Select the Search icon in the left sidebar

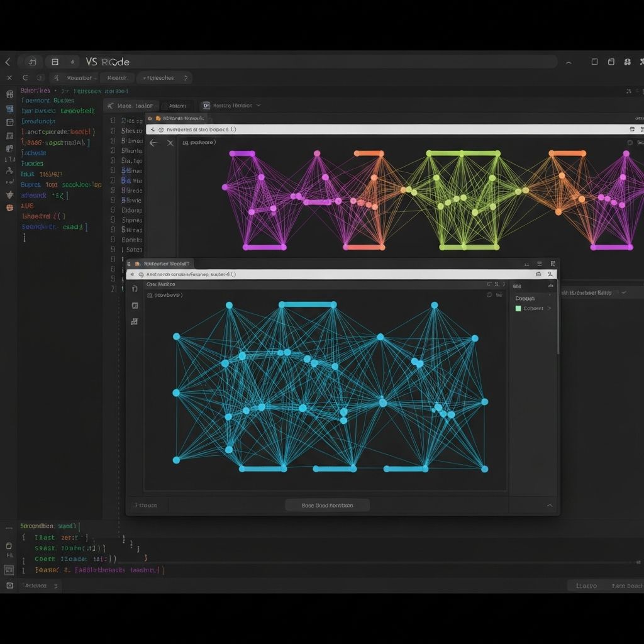pos(9,109)
